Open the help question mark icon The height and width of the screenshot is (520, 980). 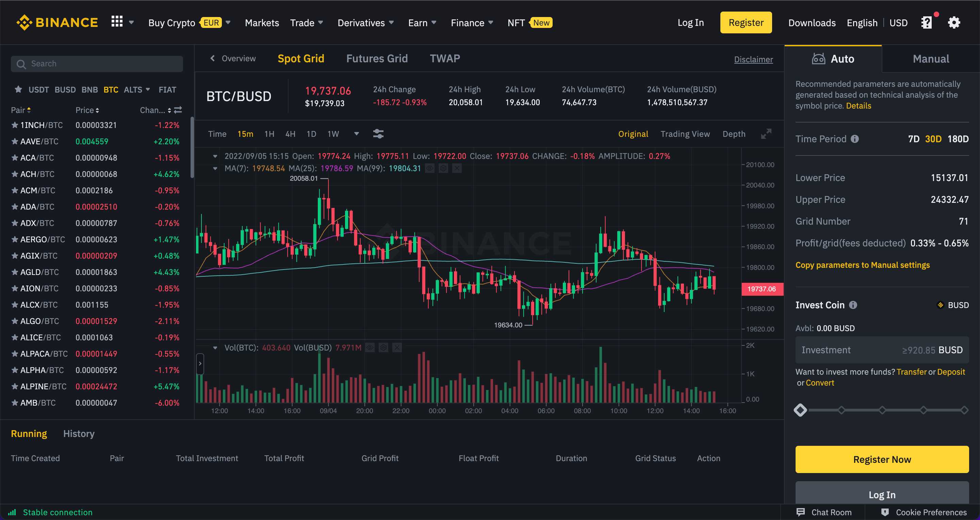click(926, 22)
